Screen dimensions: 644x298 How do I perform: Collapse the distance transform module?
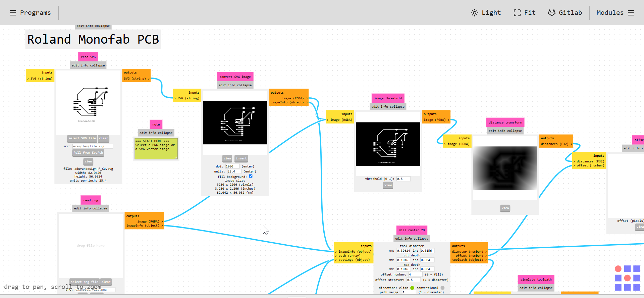tap(515, 131)
